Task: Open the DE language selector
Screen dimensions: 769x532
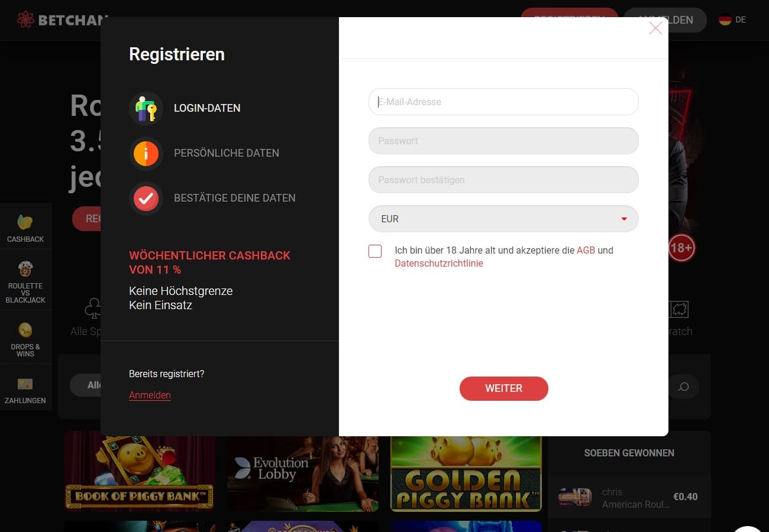Action: [732, 20]
